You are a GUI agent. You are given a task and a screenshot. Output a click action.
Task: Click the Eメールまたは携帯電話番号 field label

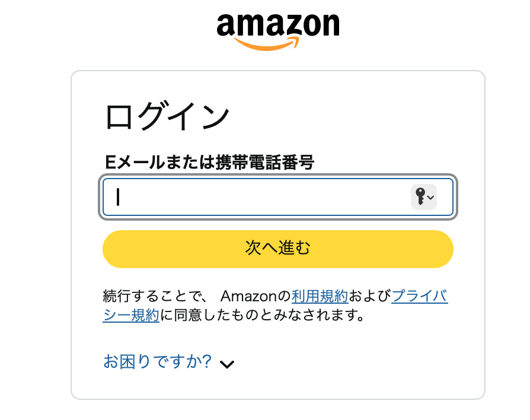click(x=209, y=161)
